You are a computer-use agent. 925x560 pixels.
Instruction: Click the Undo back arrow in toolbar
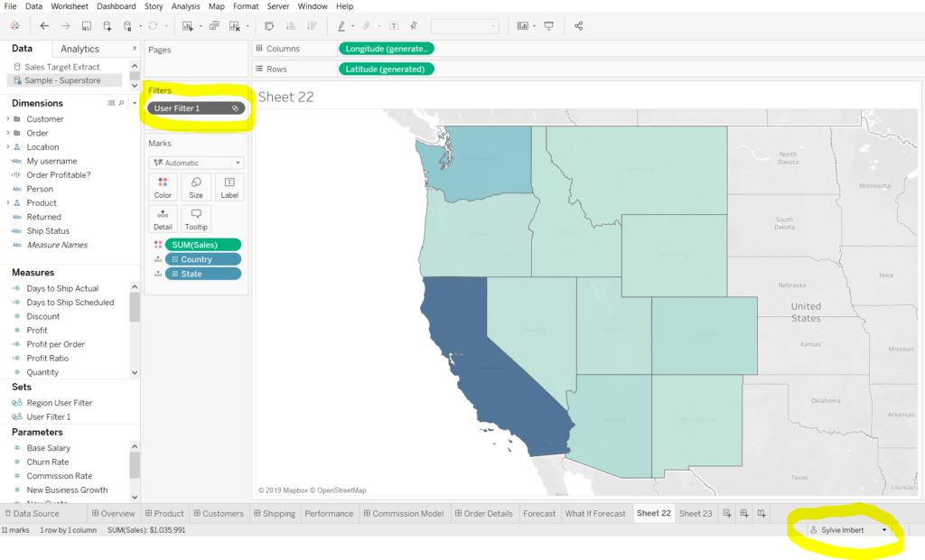(44, 26)
